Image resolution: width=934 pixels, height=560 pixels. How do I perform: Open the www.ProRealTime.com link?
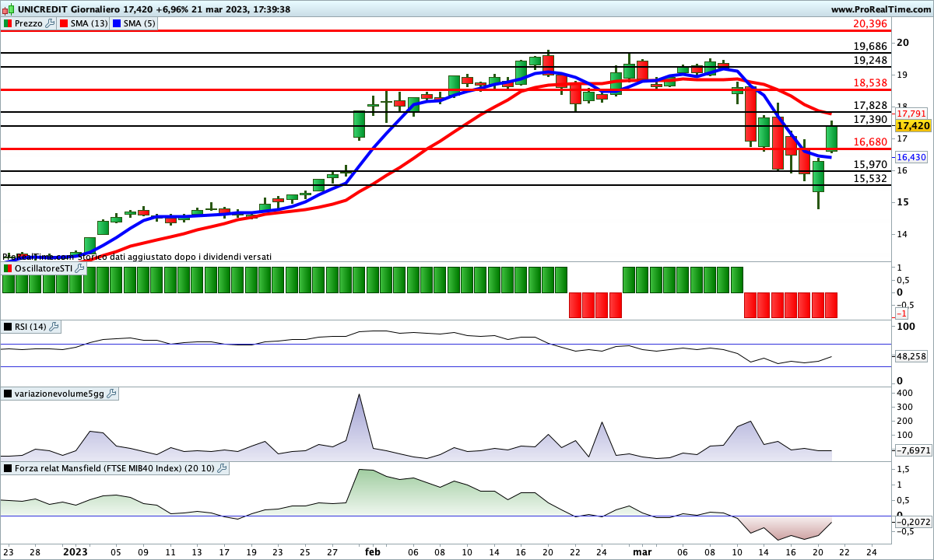tap(880, 9)
